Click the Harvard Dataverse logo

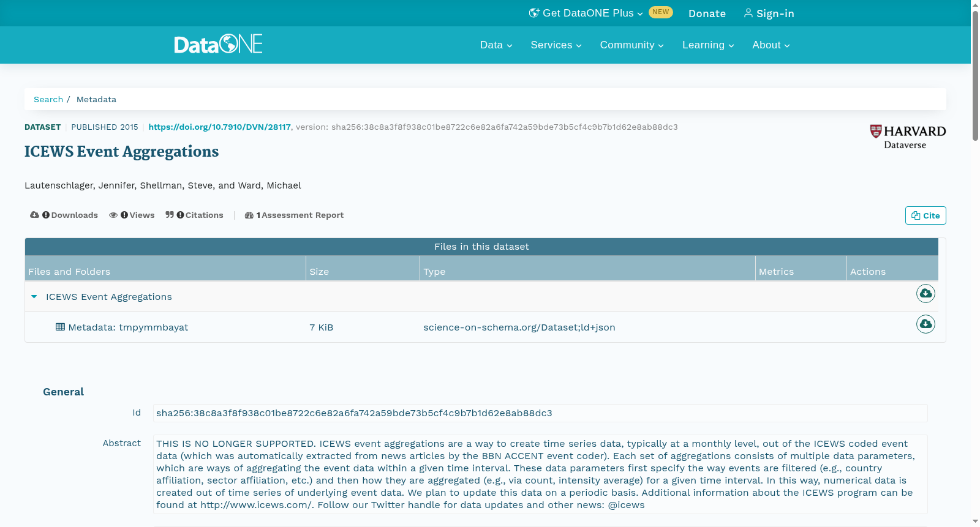[x=908, y=136]
